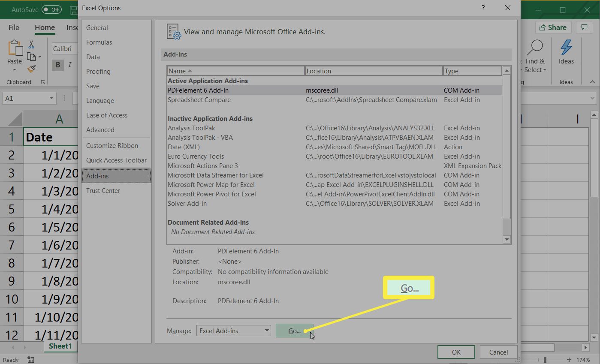Select Euro Currency Tools row
The height and width of the screenshot is (364, 600).
pyautogui.click(x=334, y=156)
